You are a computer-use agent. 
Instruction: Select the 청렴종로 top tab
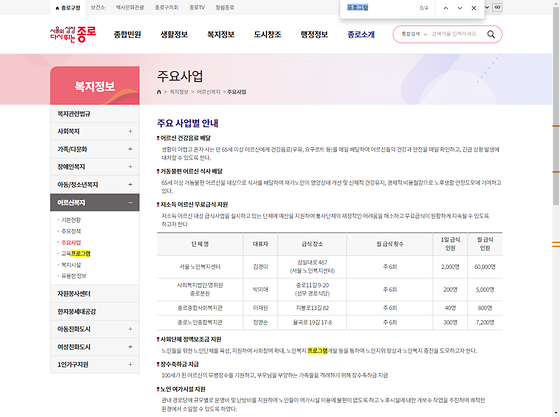225,7
